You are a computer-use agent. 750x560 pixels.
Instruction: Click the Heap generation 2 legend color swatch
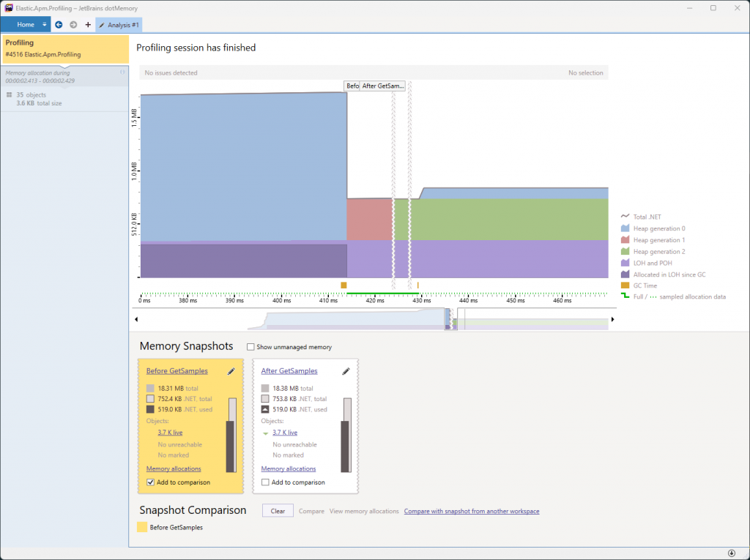(x=625, y=251)
